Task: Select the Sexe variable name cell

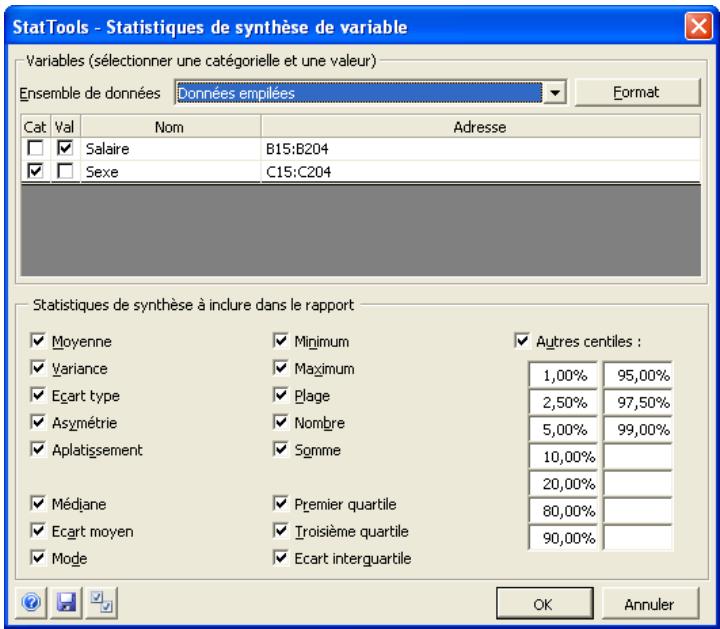Action: 170,172
